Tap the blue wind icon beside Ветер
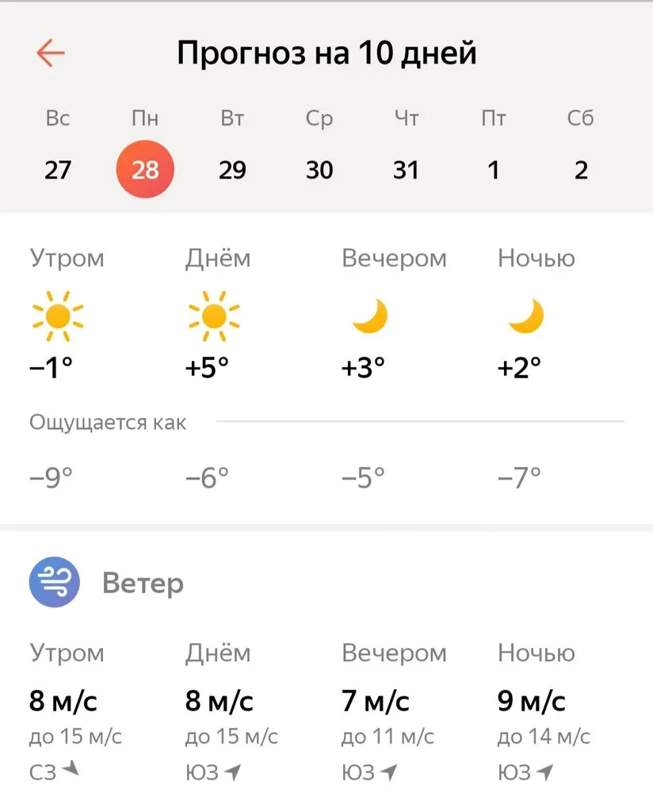Viewport: 653px width, 812px height. pos(54,581)
